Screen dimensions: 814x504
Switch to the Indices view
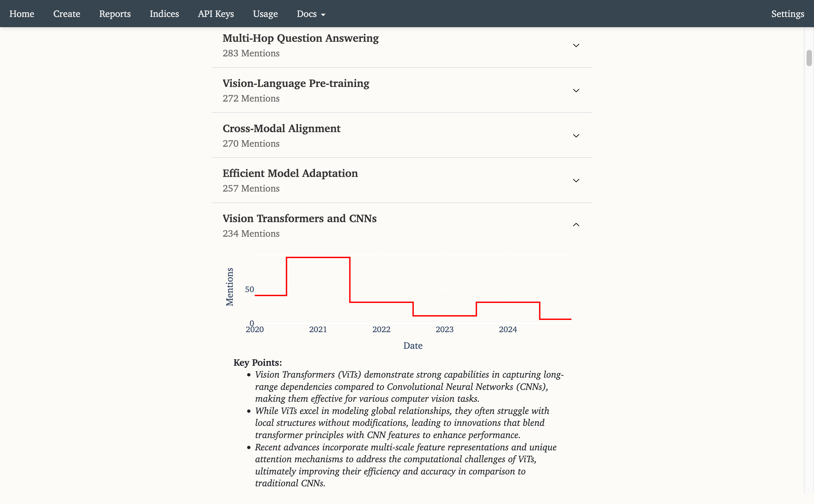(x=164, y=14)
